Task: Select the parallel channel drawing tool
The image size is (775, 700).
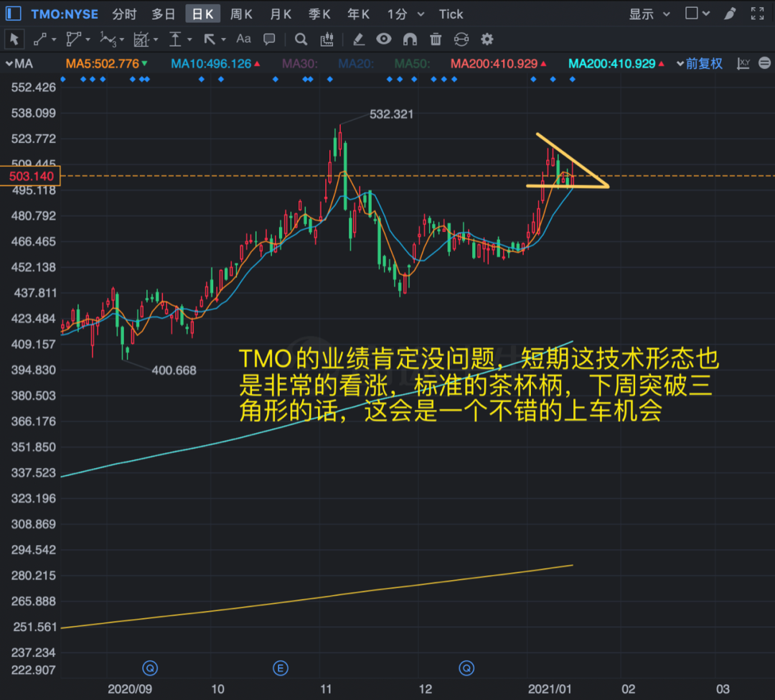Action: coord(74,39)
